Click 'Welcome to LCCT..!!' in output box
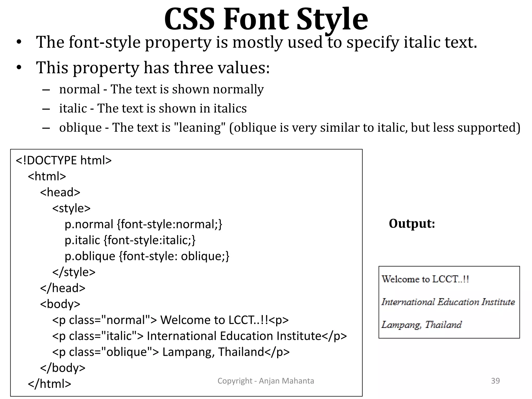The width and height of the screenshot is (532, 399). point(425,279)
